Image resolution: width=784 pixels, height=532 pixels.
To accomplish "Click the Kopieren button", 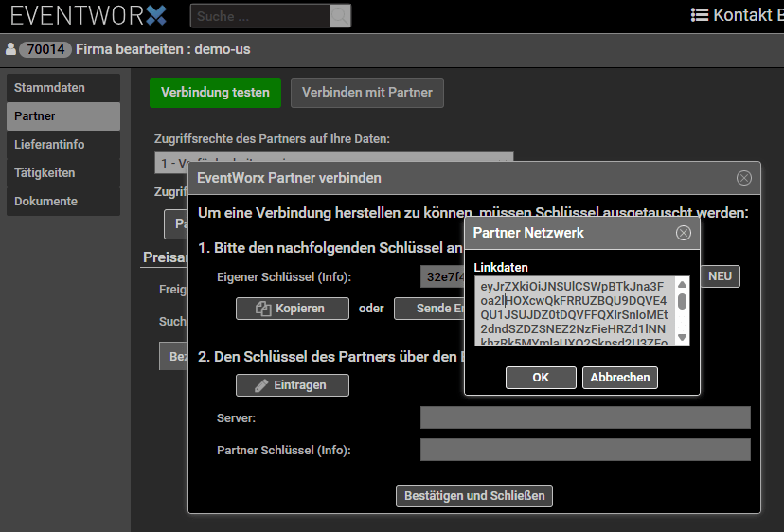I will click(x=293, y=309).
